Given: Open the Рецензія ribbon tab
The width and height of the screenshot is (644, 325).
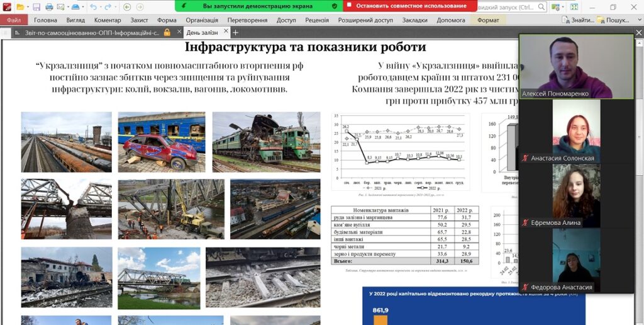Looking at the screenshot, I should (x=317, y=20).
